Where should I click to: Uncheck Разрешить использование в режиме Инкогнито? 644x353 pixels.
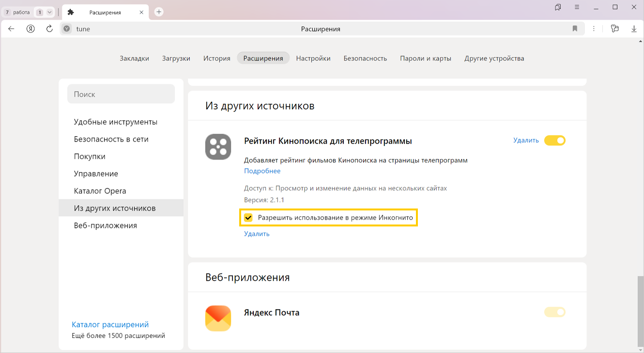click(248, 218)
